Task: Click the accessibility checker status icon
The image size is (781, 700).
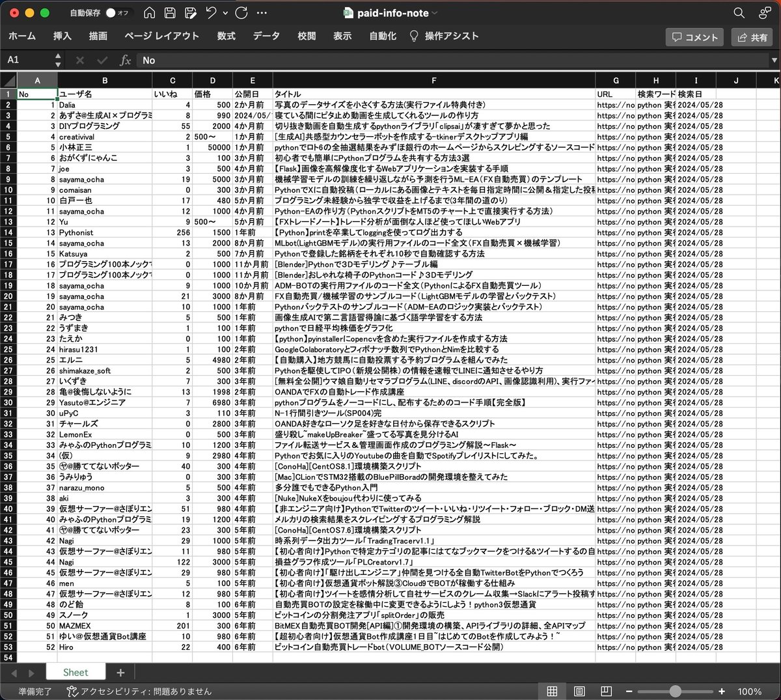Action: point(73,692)
